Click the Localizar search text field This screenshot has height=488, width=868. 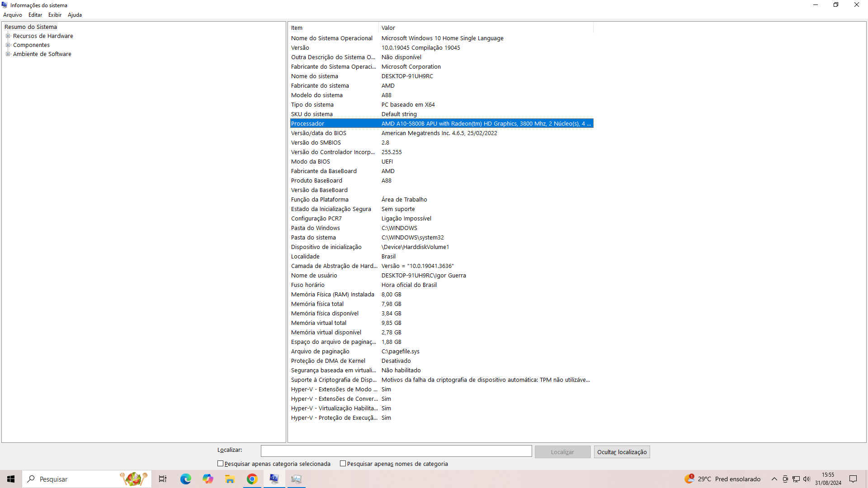coord(396,451)
